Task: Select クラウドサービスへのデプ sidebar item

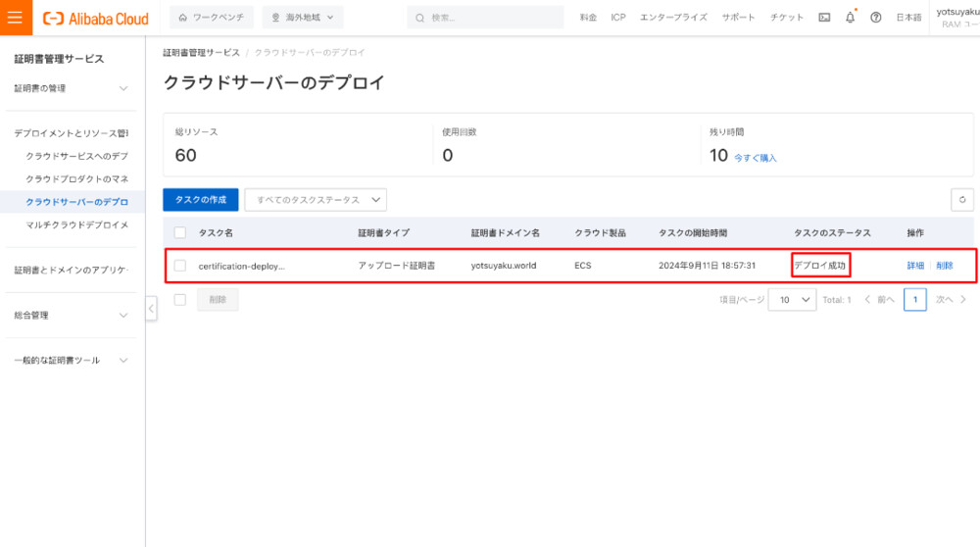Action: point(76,156)
